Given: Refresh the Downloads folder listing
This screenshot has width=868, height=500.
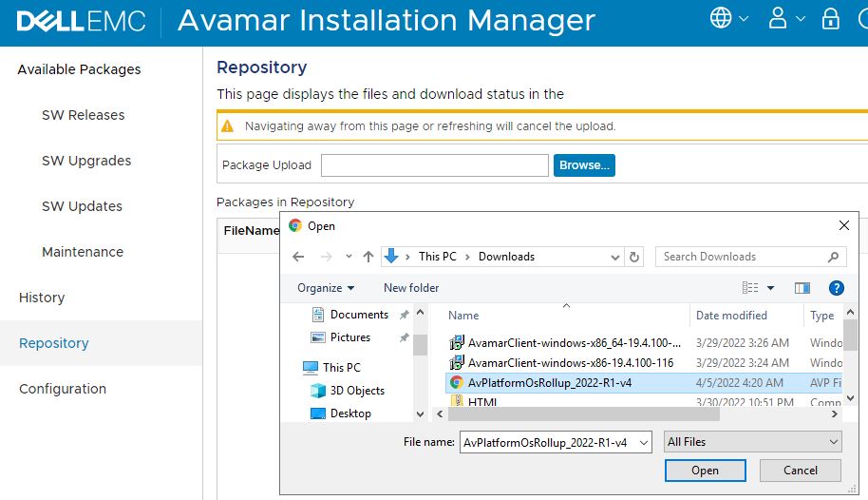Looking at the screenshot, I should pyautogui.click(x=634, y=257).
